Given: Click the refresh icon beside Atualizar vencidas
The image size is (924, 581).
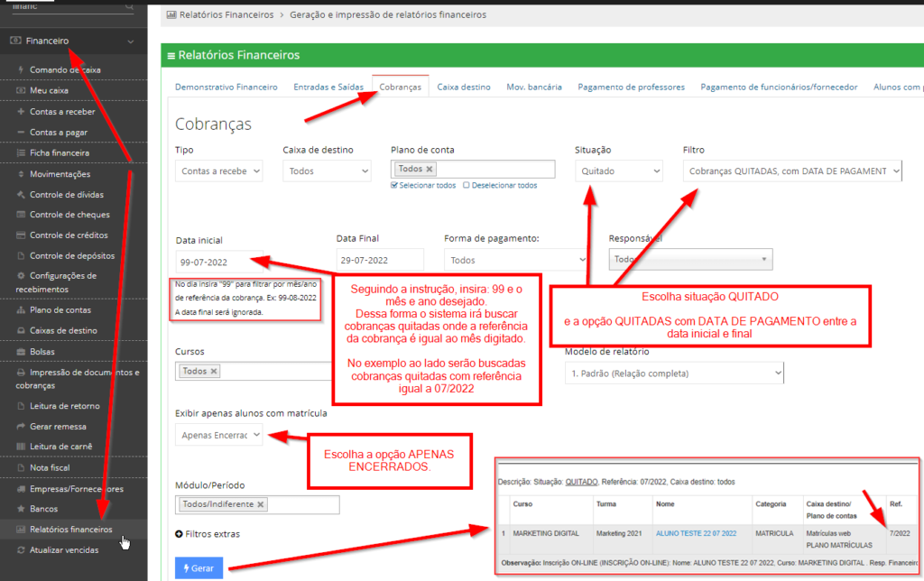Looking at the screenshot, I should coord(22,549).
